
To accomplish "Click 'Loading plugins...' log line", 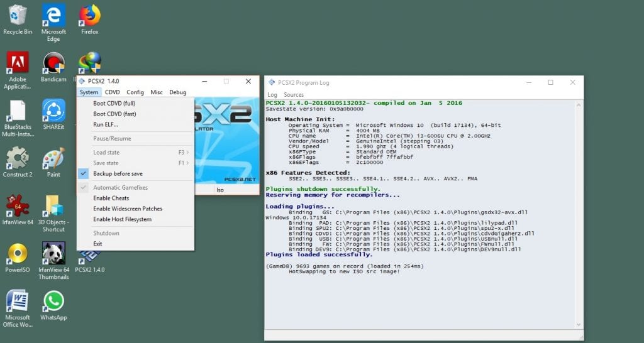I will click(300, 207).
